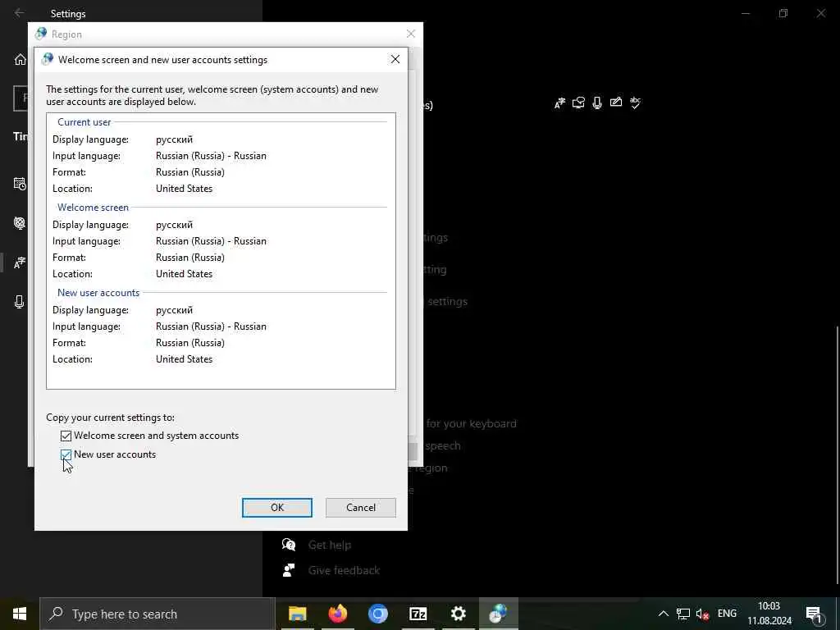Click the apps and websites language icon

[x=578, y=103]
